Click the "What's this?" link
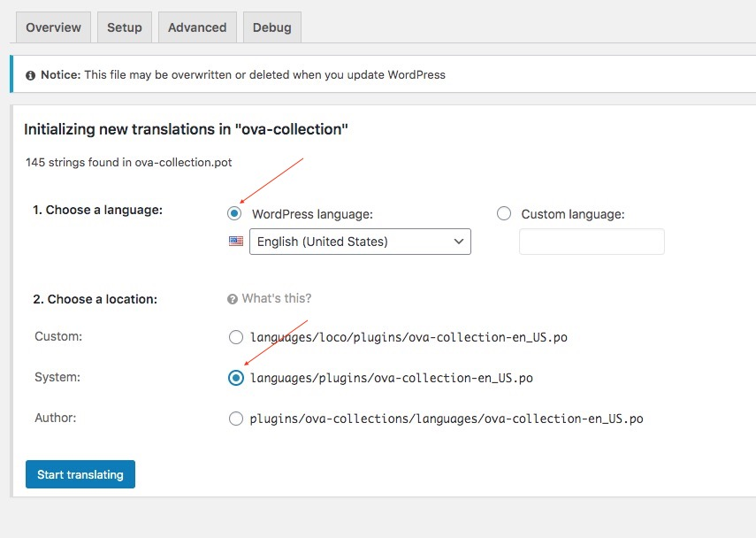The image size is (756, 538). [277, 299]
